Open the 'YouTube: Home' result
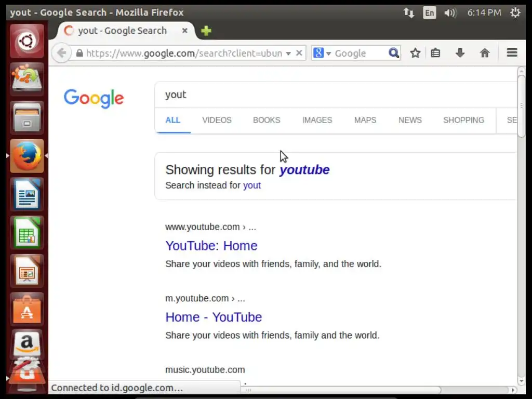532x399 pixels. tap(211, 246)
